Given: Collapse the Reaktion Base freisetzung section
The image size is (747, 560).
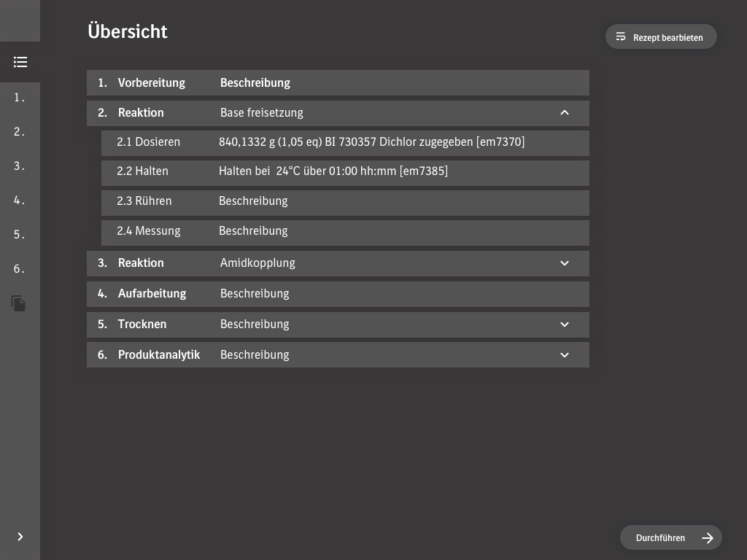Looking at the screenshot, I should coord(564,113).
